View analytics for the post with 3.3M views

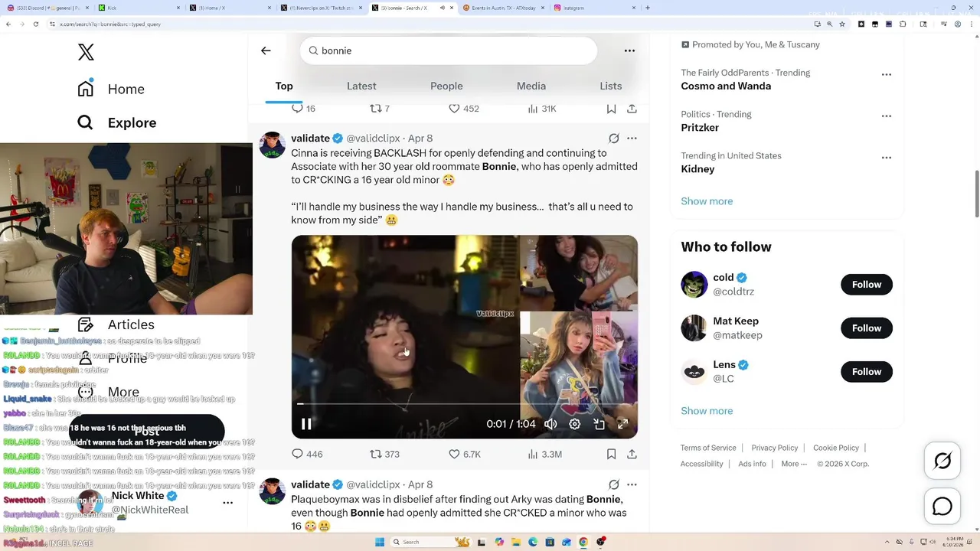(x=544, y=454)
